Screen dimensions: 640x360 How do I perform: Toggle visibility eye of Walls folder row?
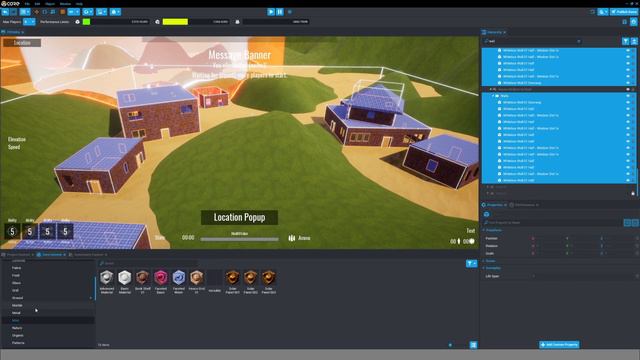[x=628, y=96]
